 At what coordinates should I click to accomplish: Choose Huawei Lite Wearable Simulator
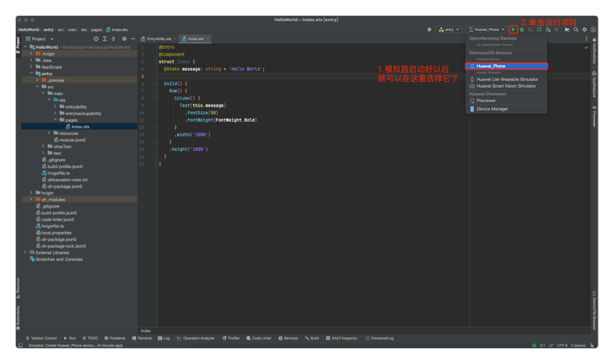point(506,79)
